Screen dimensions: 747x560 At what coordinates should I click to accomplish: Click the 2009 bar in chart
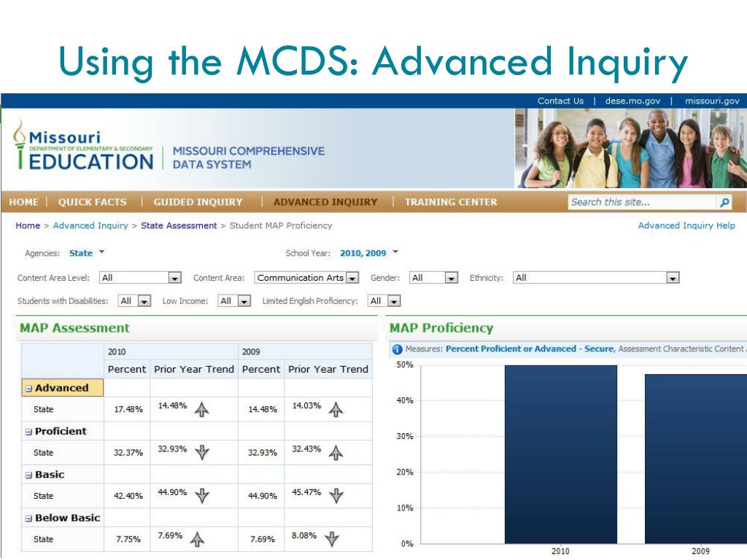point(696,459)
